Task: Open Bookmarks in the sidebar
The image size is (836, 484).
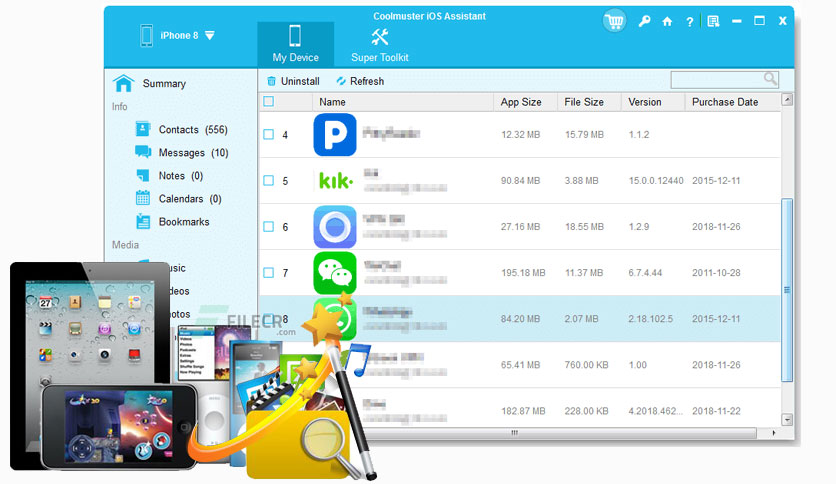Action: pyautogui.click(x=184, y=222)
